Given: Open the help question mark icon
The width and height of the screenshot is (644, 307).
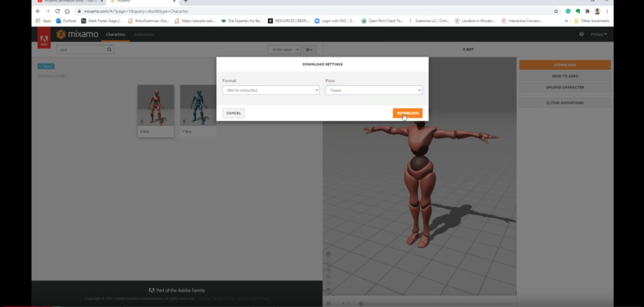Looking at the screenshot, I should [x=581, y=34].
